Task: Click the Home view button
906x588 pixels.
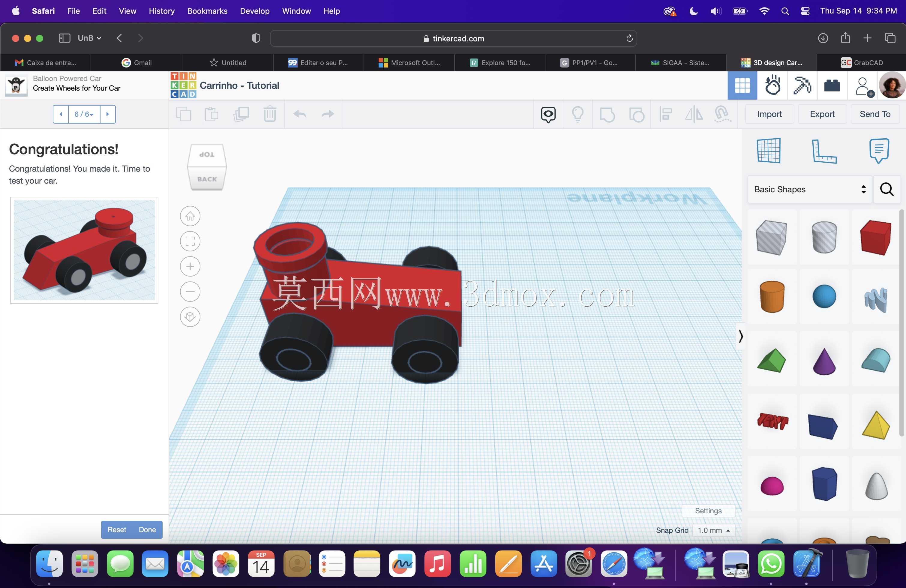Action: (190, 216)
